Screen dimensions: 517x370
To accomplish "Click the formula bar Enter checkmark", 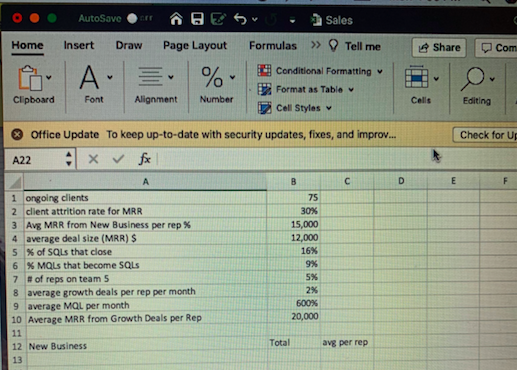I will tap(118, 159).
